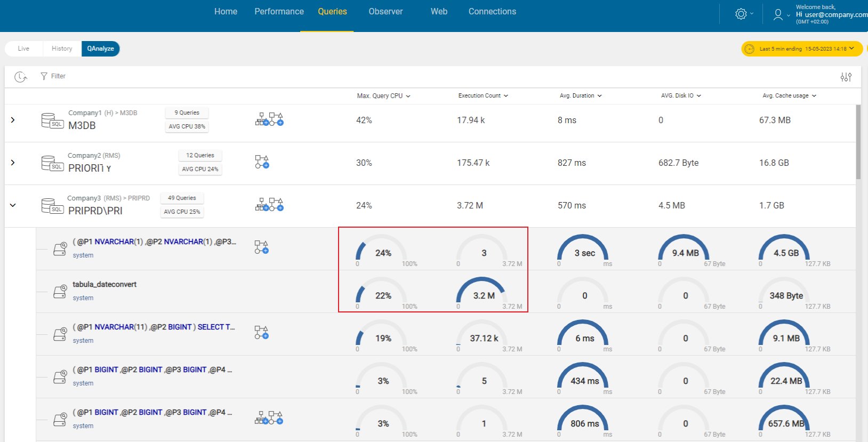
Task: Click the AVG CPU 38% badge
Action: click(187, 126)
